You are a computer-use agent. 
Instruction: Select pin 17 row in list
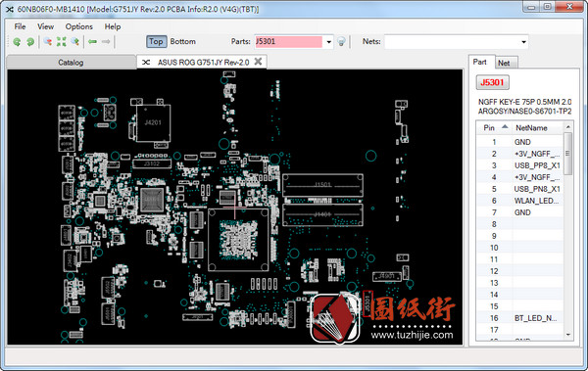[519, 330]
